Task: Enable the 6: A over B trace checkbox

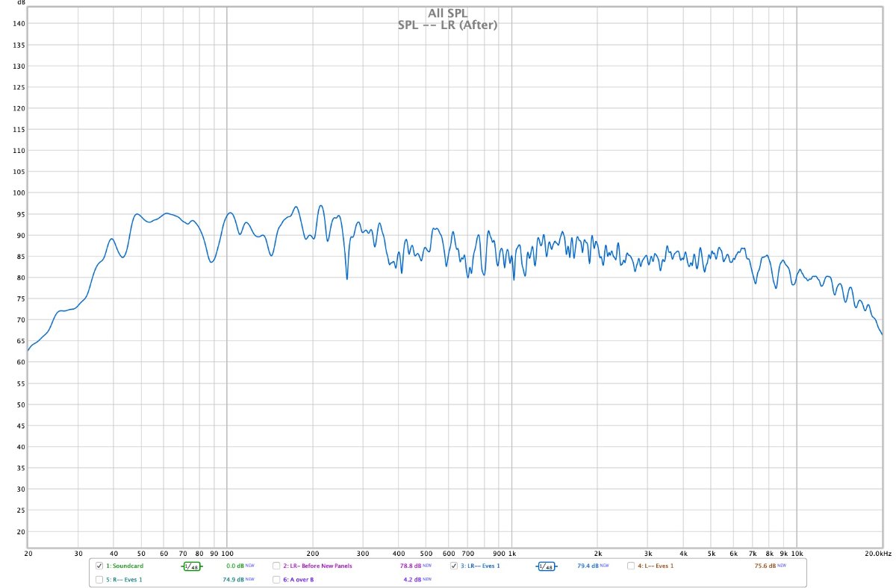Action: click(x=276, y=580)
